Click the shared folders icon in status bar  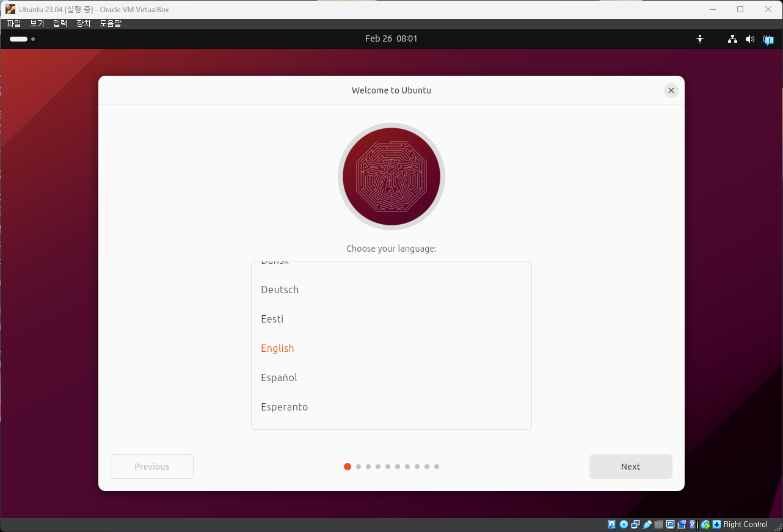pos(658,524)
